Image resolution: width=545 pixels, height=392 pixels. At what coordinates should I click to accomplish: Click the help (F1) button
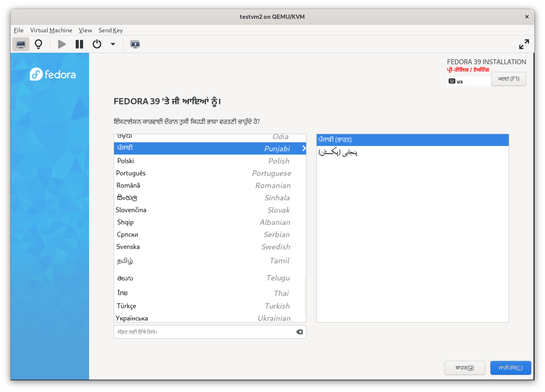coord(508,79)
